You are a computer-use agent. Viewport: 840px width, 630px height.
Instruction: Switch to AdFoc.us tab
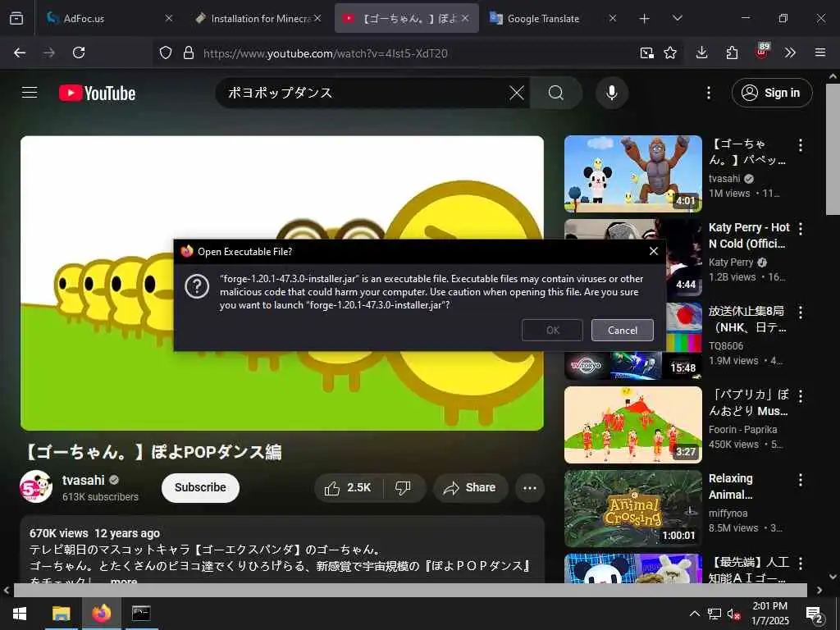tap(107, 18)
